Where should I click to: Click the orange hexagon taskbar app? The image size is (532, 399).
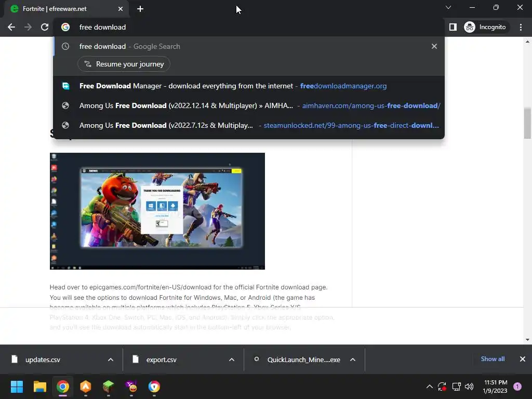(86, 387)
